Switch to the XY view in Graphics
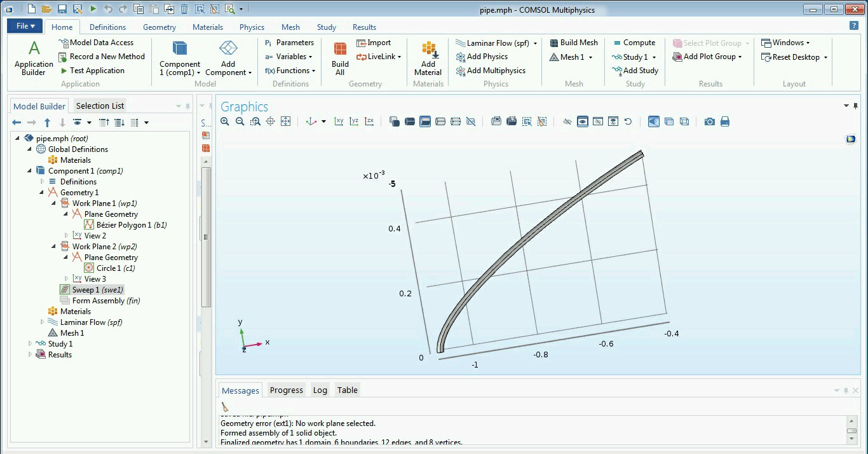Screen dimensions: 868x454 pos(339,121)
